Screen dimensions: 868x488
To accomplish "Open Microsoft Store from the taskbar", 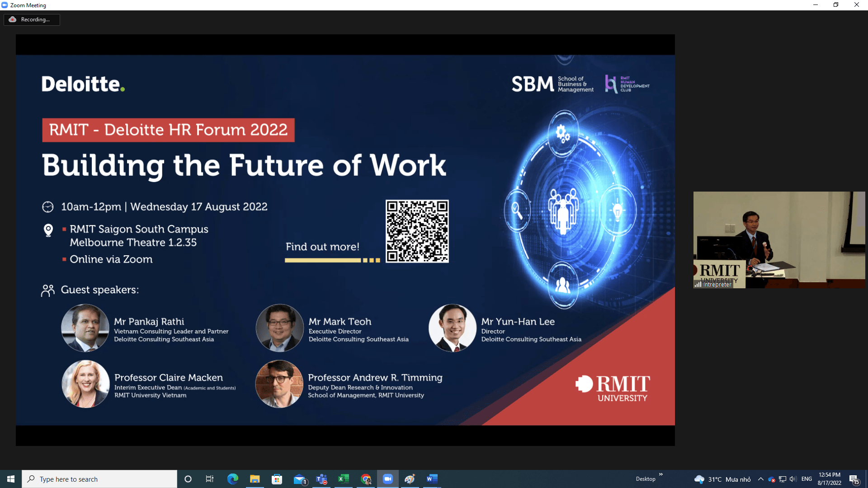I will point(277,479).
